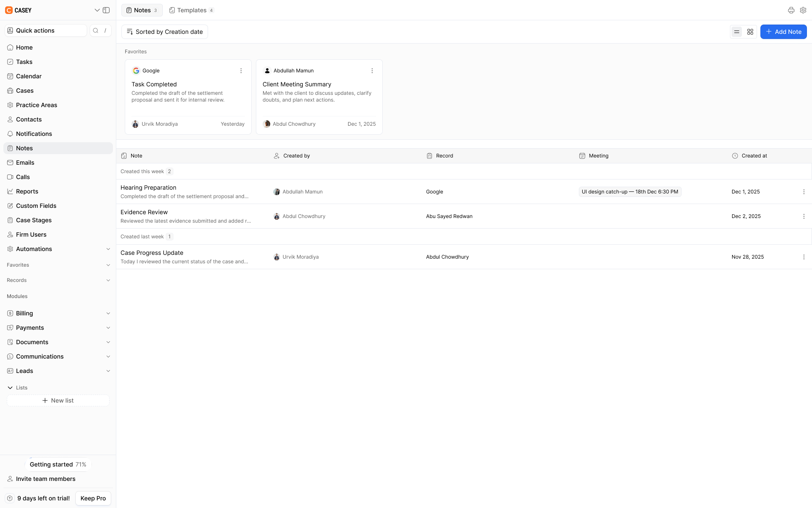Viewport: 812px width, 508px height.
Task: Open settings gear icon at top right
Action: (x=803, y=10)
